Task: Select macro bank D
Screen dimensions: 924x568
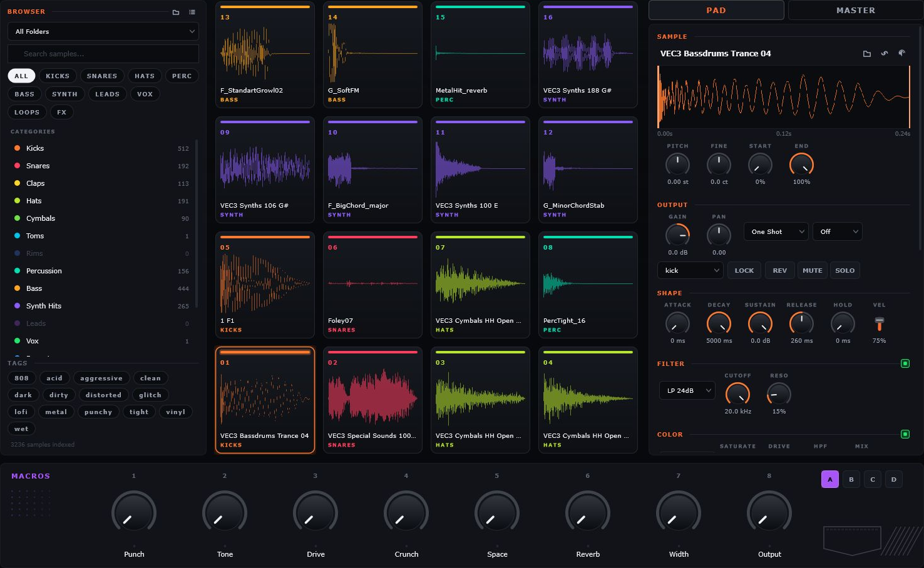Action: [894, 479]
